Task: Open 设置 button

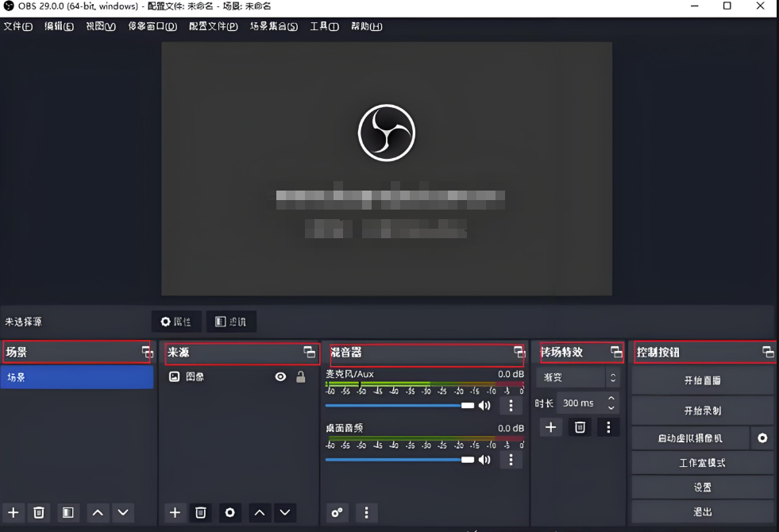Action: (703, 488)
